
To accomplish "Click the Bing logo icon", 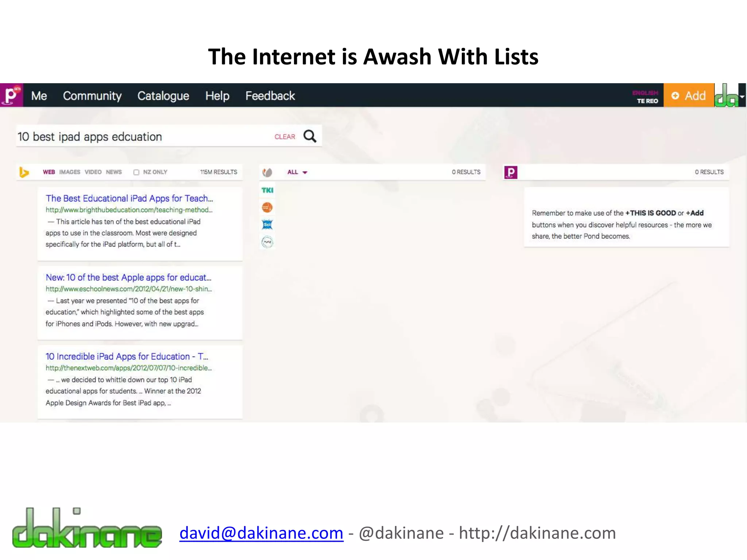I will [24, 172].
